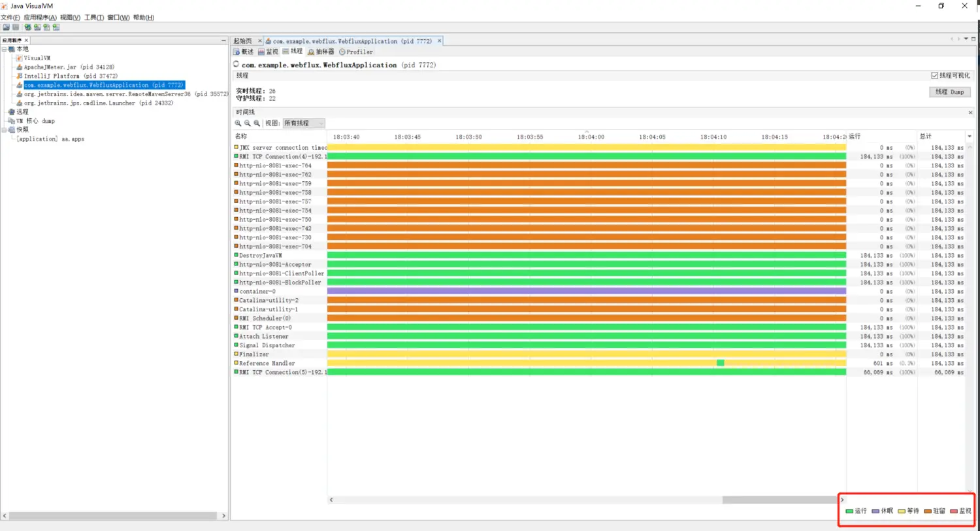Click the third zoom magnifier in the timeline toolbar
Image resolution: width=980 pixels, height=531 pixels.
(x=257, y=123)
